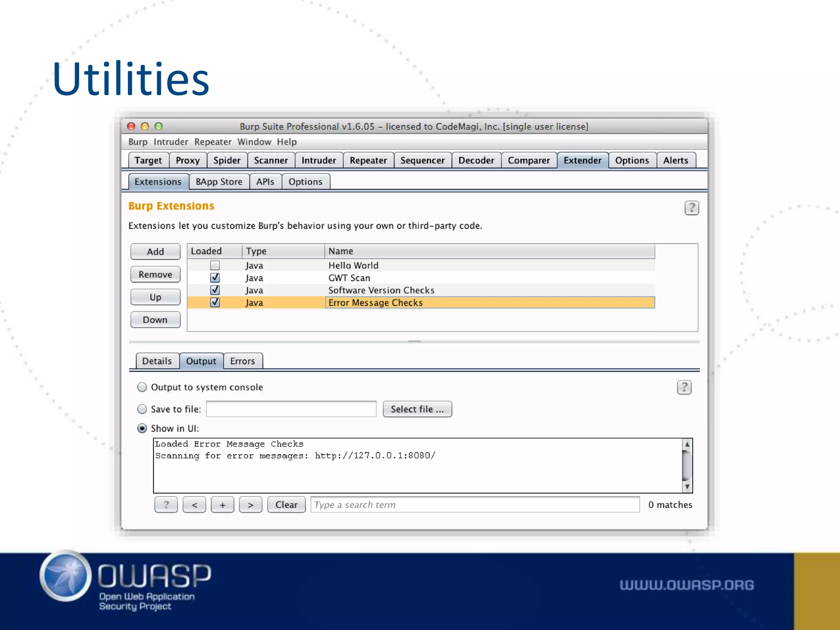The image size is (840, 630).
Task: Open the Window menu
Action: pos(254,142)
